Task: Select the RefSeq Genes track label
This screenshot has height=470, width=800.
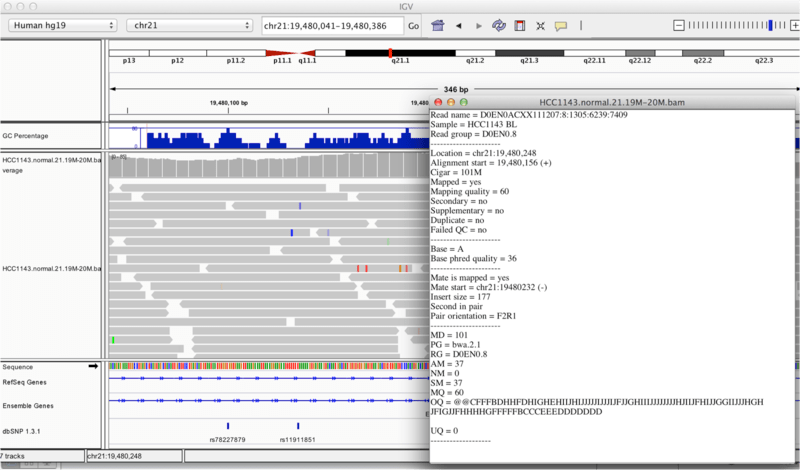Action: tap(24, 382)
